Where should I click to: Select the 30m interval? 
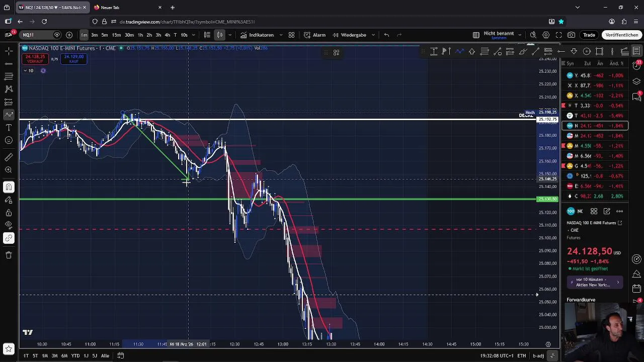pos(129,35)
